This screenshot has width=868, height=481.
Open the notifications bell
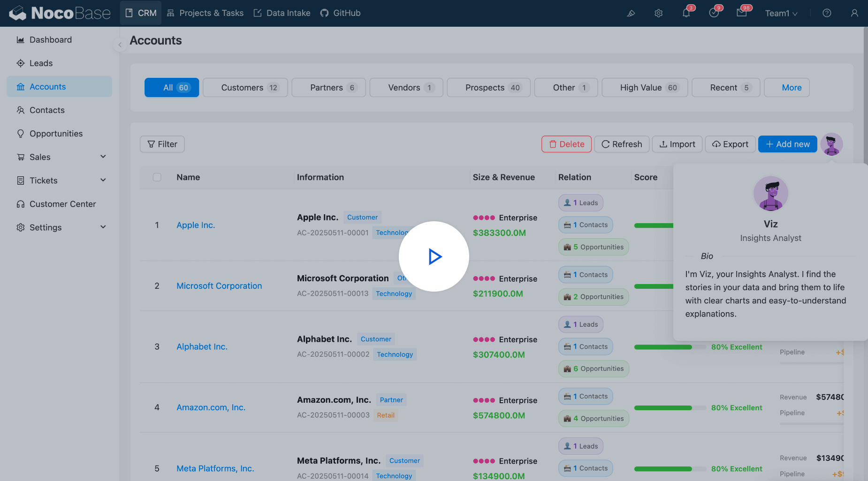tap(686, 13)
